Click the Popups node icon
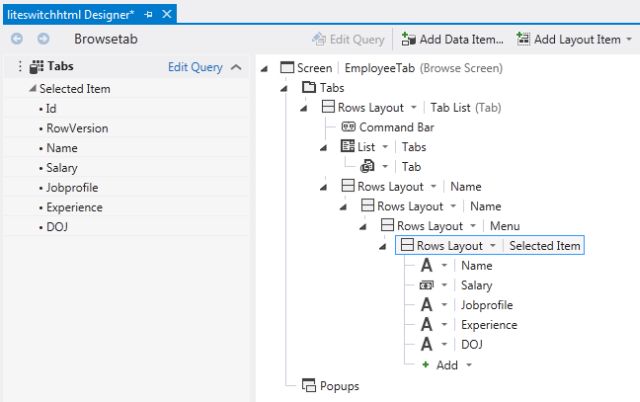The width and height of the screenshot is (640, 402). coord(309,385)
